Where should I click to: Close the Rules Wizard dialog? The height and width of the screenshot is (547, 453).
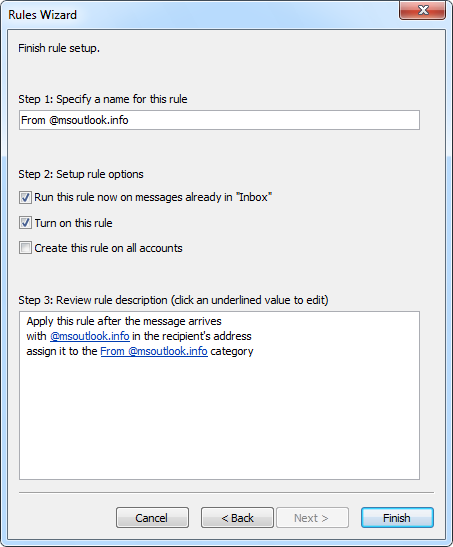[423, 10]
